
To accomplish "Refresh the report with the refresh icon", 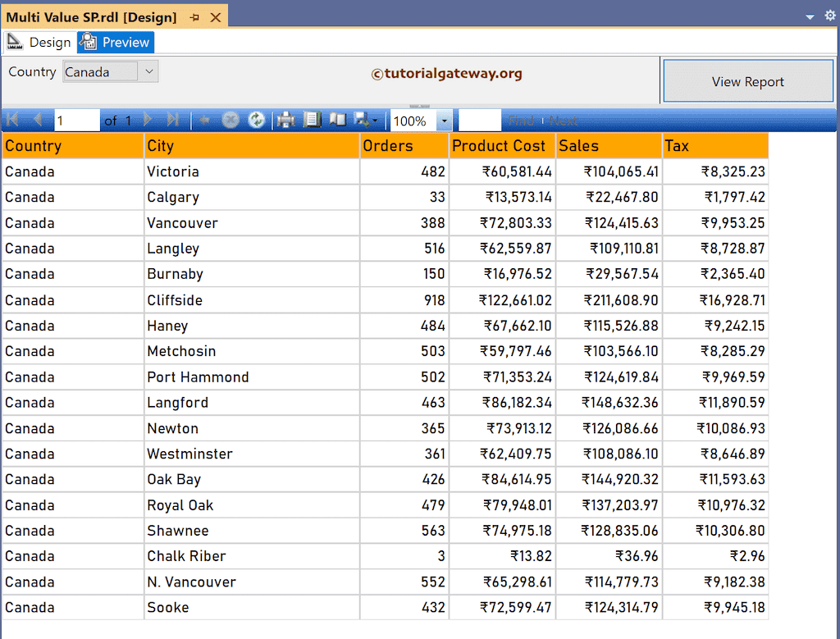I will click(257, 120).
